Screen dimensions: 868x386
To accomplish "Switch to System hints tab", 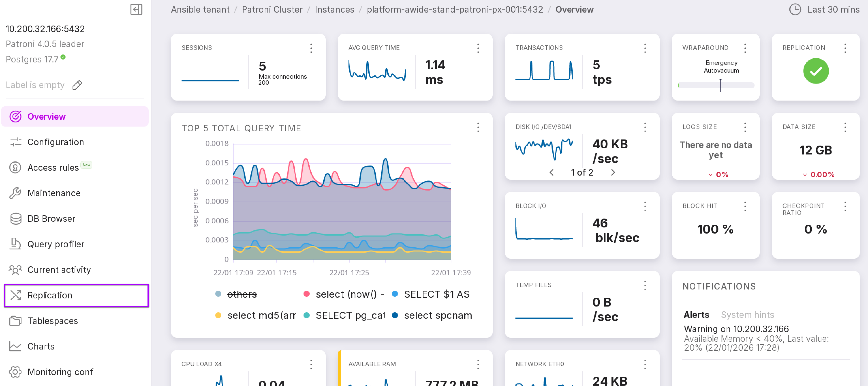I will coord(747,314).
